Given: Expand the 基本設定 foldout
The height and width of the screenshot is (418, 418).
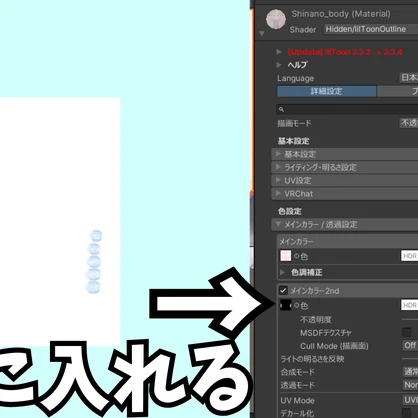Looking at the screenshot, I should 345,154.
